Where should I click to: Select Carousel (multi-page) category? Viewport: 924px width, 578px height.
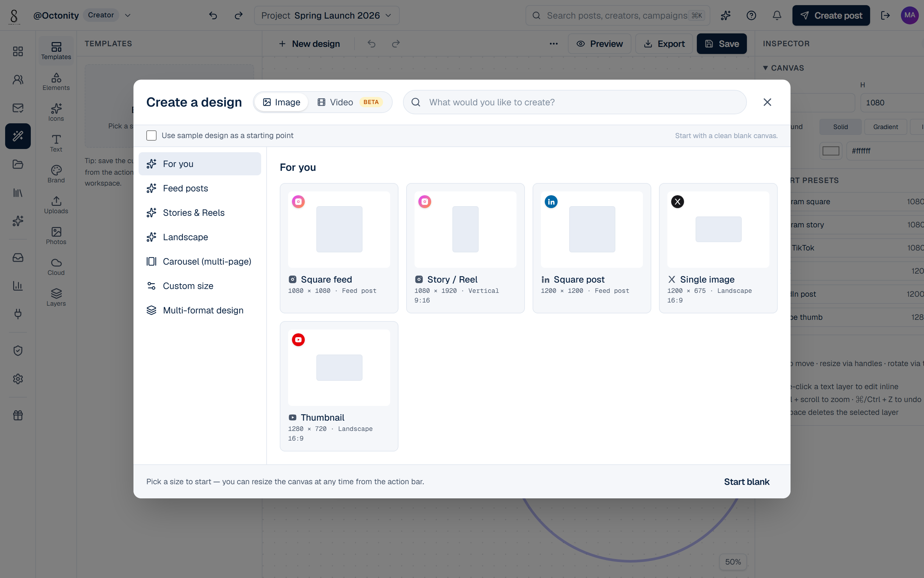tap(200, 261)
